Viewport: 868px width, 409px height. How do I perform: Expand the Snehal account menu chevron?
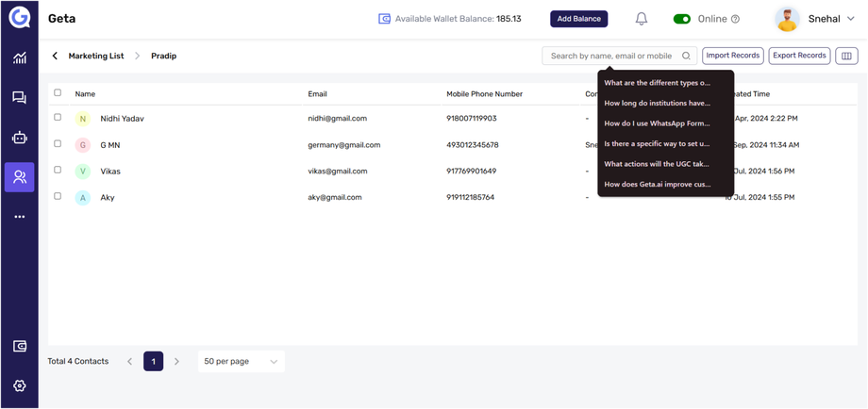851,19
